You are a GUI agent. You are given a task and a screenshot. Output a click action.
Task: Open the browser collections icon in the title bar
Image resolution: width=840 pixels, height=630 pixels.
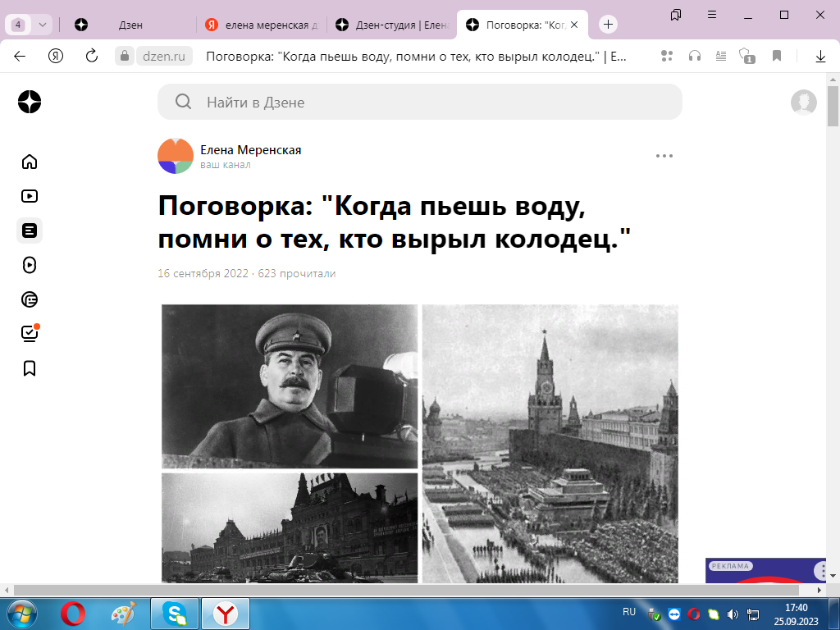tap(676, 15)
